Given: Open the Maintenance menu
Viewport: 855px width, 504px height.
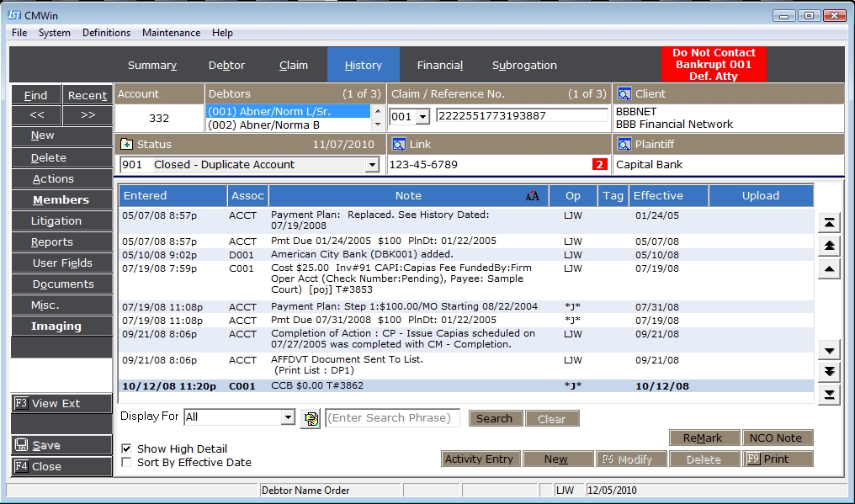Looking at the screenshot, I should click(x=171, y=33).
